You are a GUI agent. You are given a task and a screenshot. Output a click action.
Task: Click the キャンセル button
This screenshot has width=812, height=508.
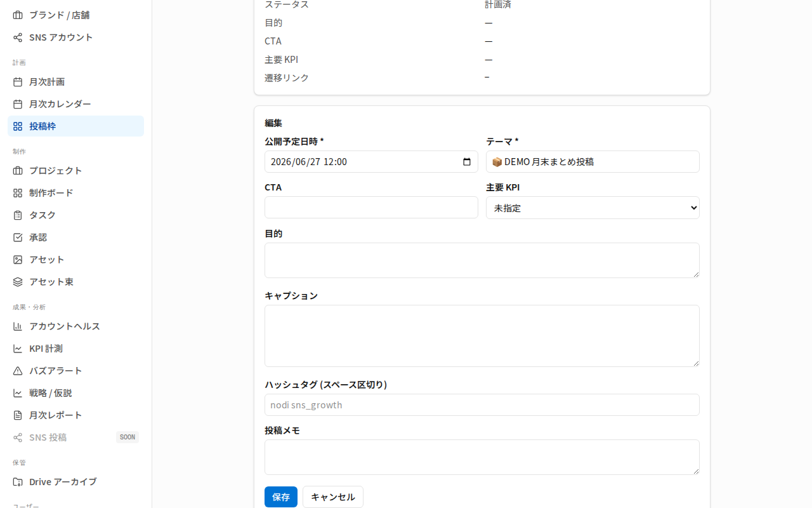[x=333, y=497]
